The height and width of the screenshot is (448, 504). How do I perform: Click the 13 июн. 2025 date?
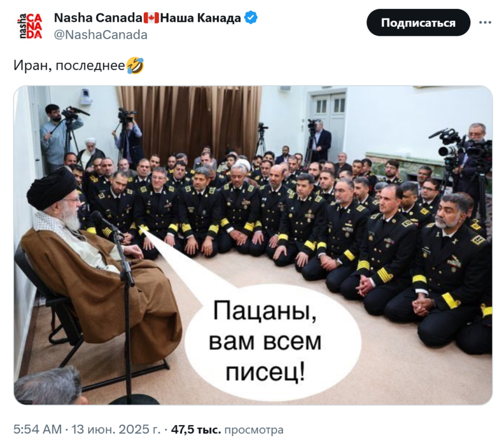click(116, 430)
